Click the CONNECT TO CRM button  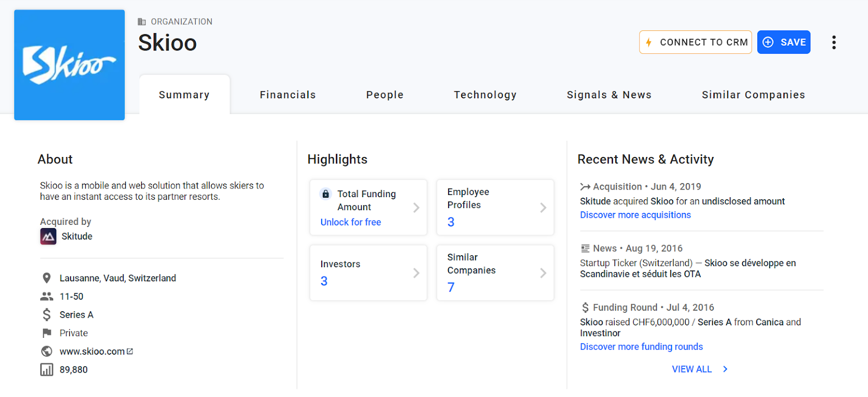695,42
